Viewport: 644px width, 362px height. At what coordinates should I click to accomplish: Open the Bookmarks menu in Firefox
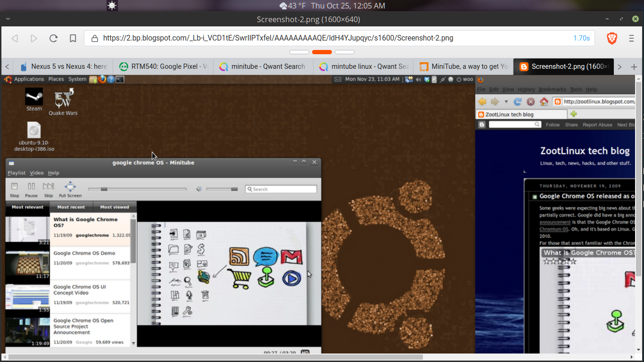553,90
